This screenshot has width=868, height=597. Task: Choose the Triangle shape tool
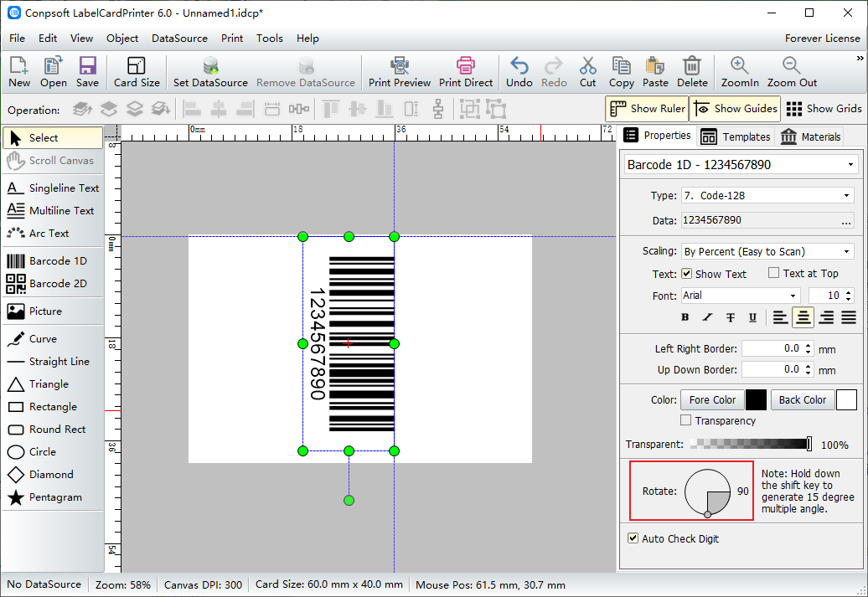coord(53,384)
